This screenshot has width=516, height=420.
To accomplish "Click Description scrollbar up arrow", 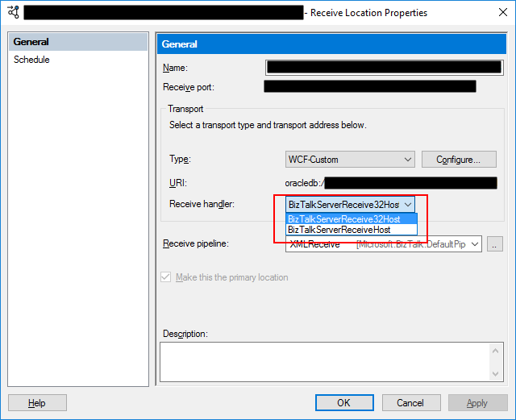I will (x=497, y=350).
